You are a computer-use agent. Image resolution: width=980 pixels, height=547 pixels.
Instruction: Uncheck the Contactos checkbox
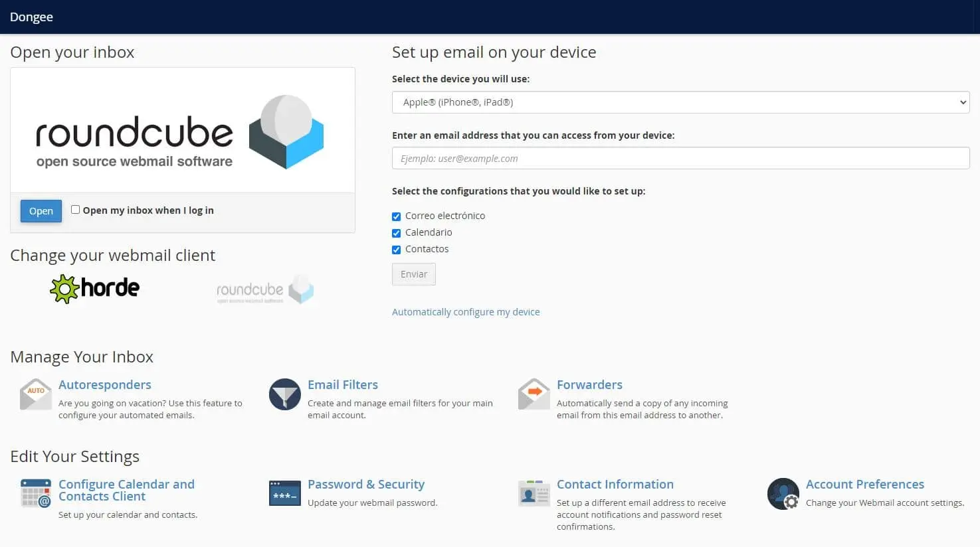click(x=397, y=250)
